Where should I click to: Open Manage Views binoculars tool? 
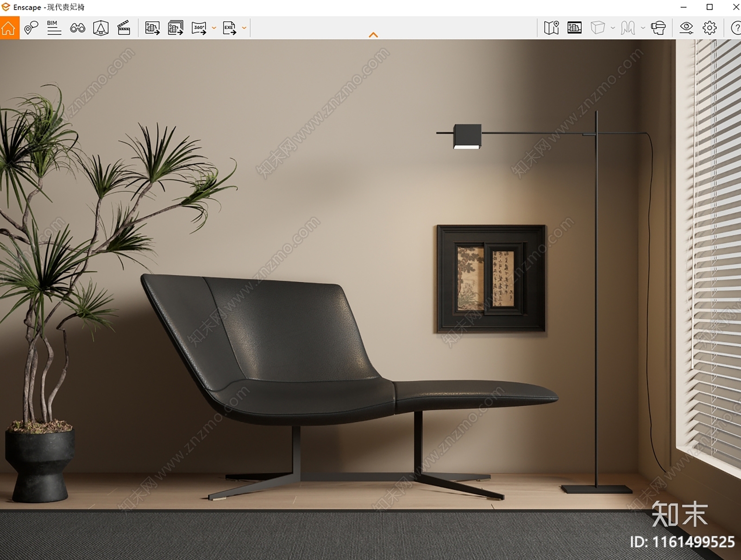[77, 28]
